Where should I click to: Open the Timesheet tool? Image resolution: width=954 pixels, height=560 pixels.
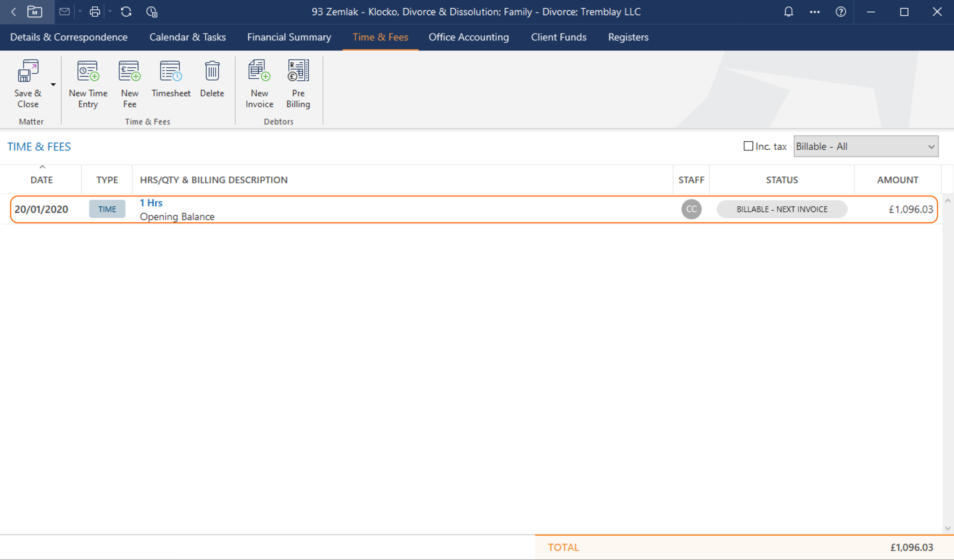tap(170, 72)
